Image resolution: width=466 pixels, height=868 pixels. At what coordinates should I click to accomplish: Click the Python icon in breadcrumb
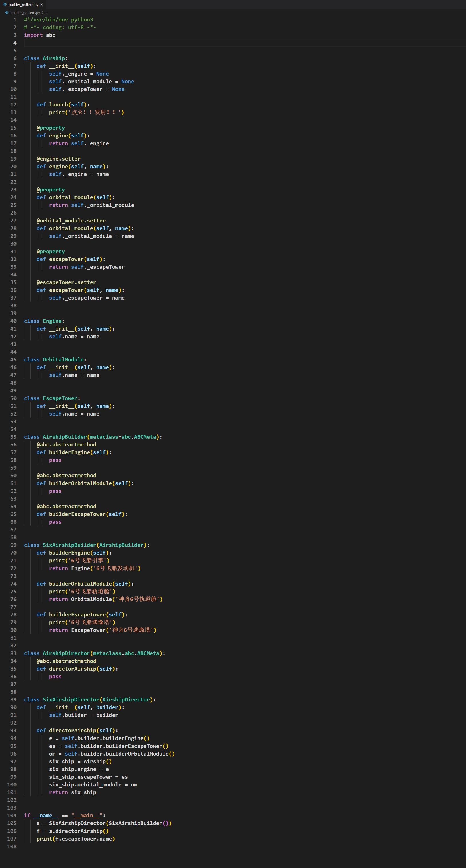point(7,13)
